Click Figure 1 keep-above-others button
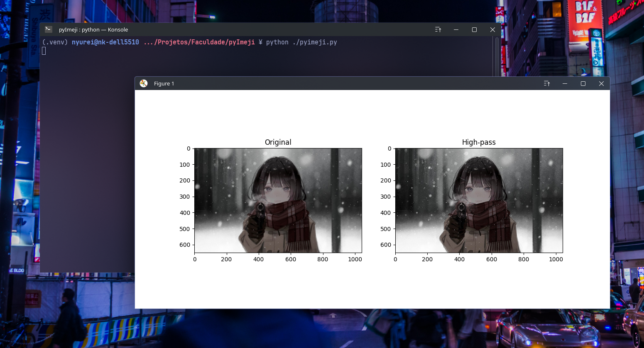Screen dimensions: 644x348 pos(547,83)
